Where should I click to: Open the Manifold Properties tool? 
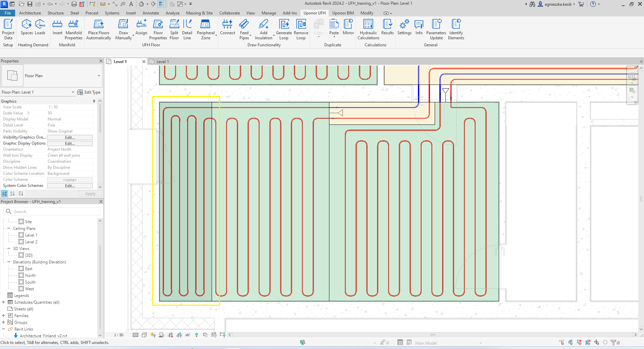click(73, 29)
